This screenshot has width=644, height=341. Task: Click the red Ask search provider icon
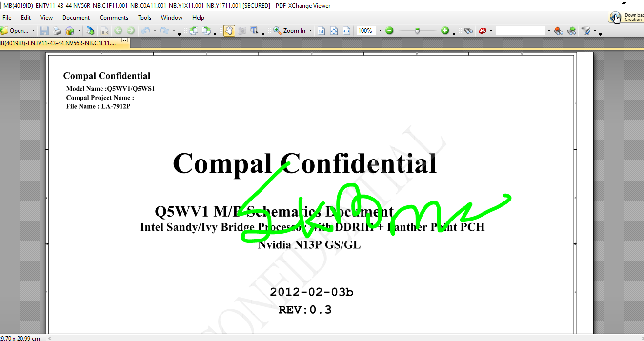(x=483, y=31)
